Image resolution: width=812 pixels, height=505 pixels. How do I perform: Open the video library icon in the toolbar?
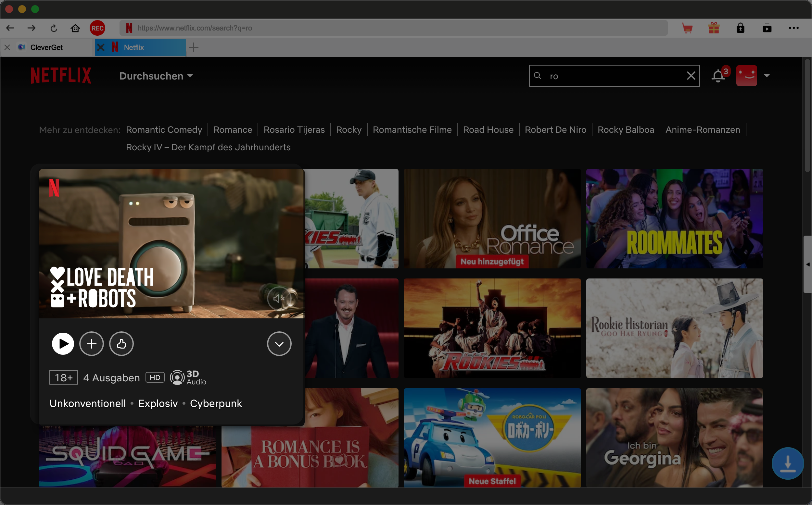click(767, 28)
